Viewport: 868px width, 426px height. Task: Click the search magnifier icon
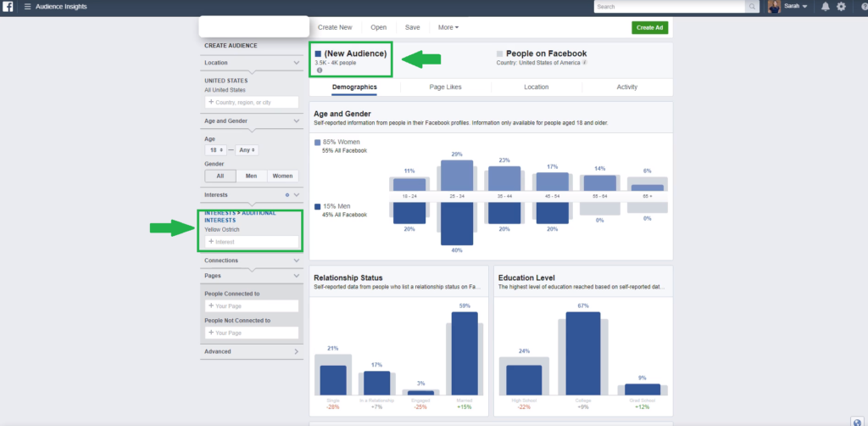coord(753,7)
